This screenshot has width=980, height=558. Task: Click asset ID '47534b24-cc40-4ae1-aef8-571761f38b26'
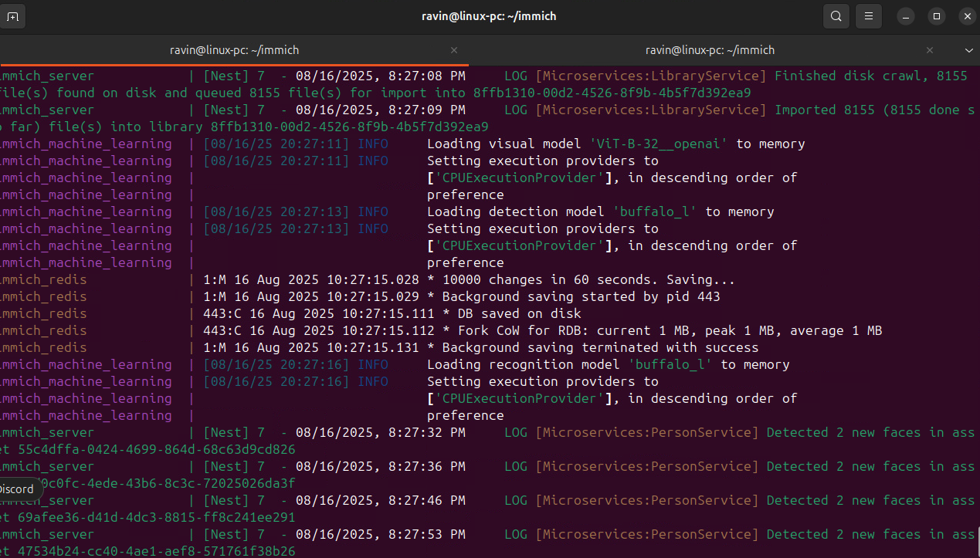156,551
